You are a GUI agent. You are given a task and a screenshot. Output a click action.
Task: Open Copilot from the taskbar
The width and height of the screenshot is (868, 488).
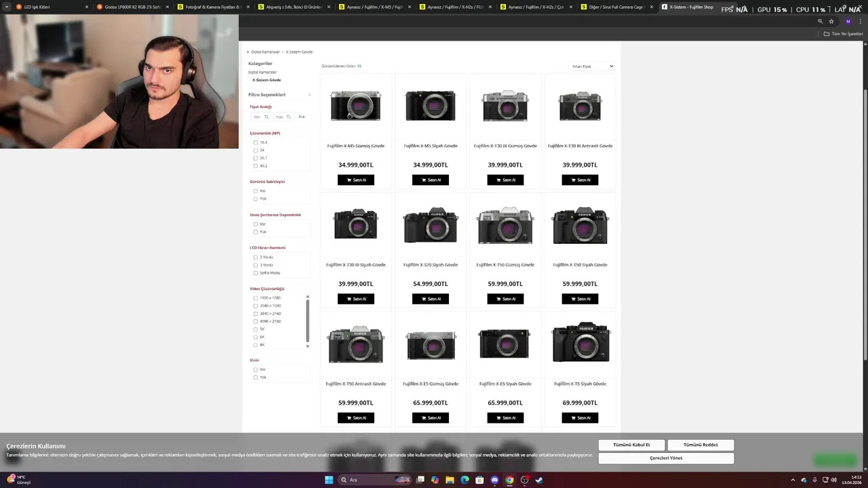click(435, 480)
